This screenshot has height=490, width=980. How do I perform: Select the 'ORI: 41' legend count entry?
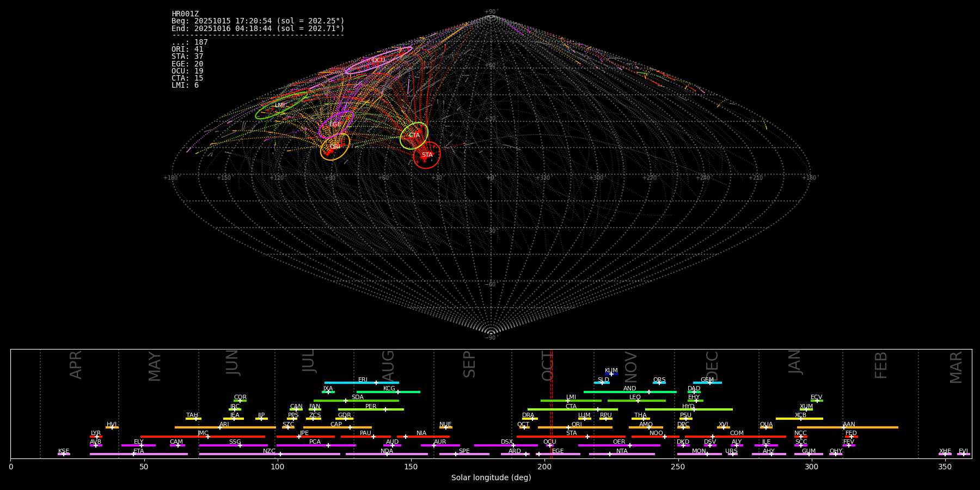click(187, 50)
